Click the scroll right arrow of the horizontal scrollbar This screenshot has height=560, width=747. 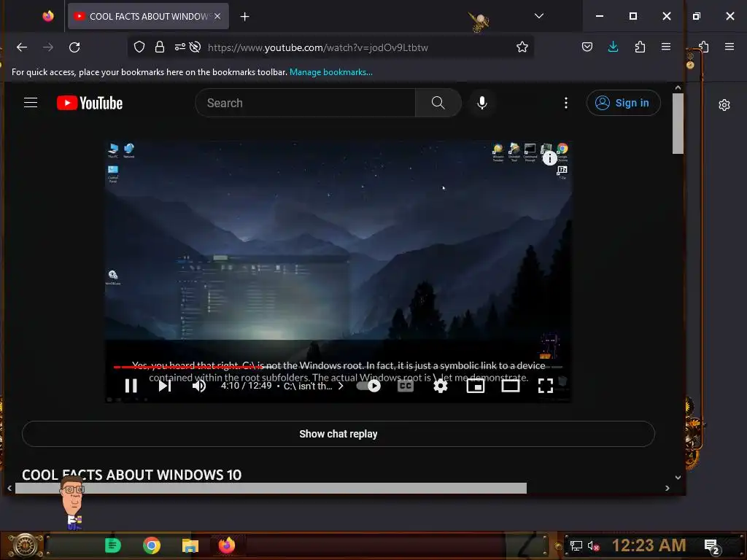pyautogui.click(x=667, y=488)
